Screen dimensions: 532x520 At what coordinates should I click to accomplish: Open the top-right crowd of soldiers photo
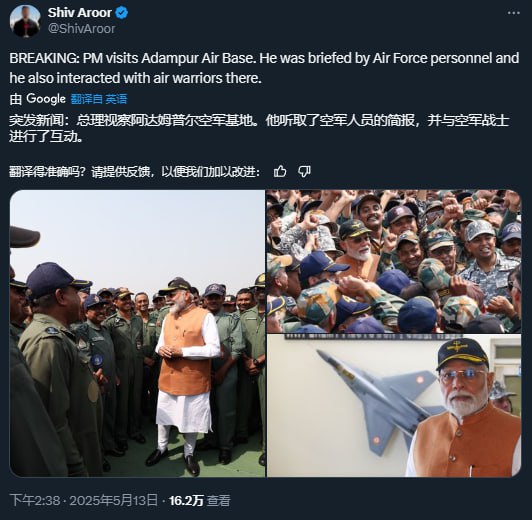[x=394, y=261]
